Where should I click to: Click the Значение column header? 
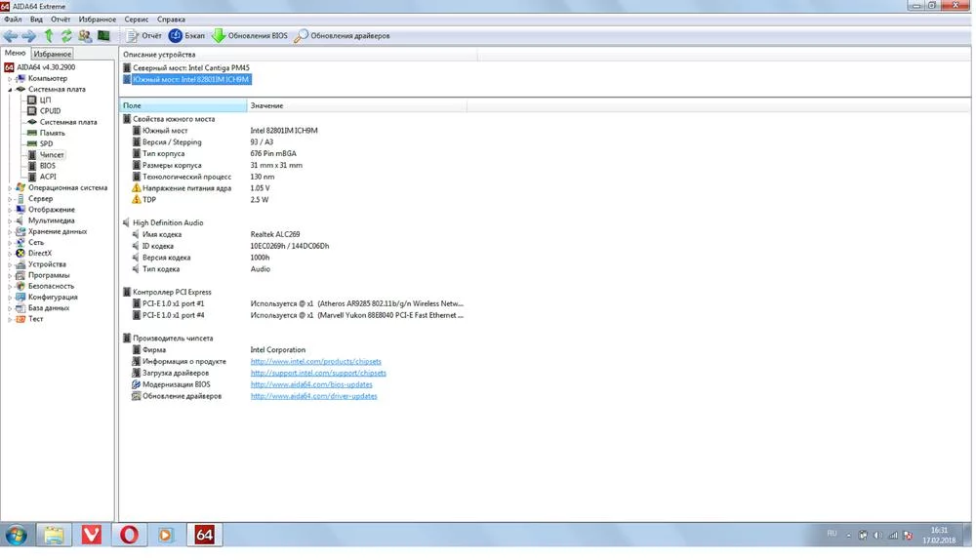(356, 105)
